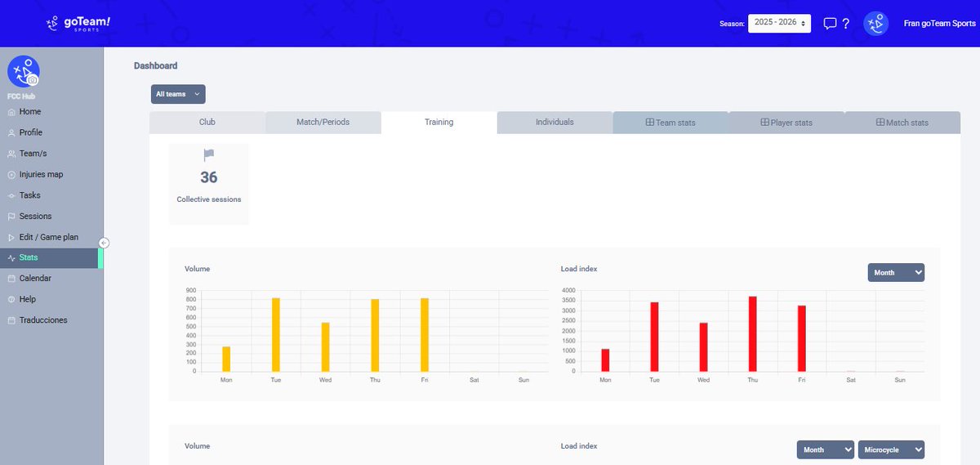Image resolution: width=980 pixels, height=465 pixels.
Task: Click the FCC Hub club avatar
Action: pos(23,72)
